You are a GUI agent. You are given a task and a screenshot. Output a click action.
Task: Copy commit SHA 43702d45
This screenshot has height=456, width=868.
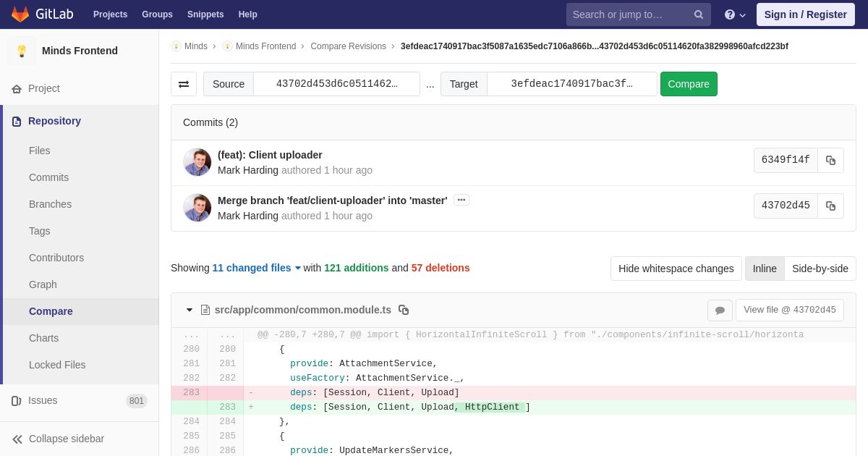click(x=830, y=206)
